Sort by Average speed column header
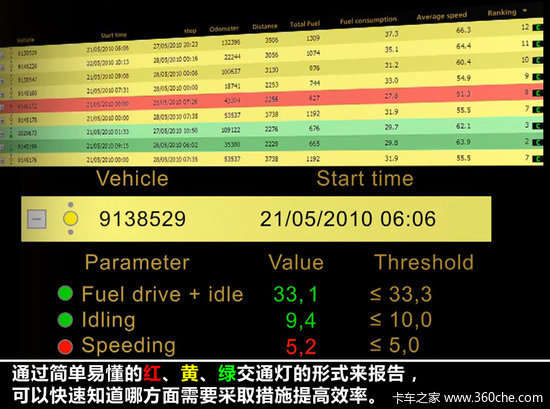This screenshot has width=550, height=409. [x=442, y=16]
